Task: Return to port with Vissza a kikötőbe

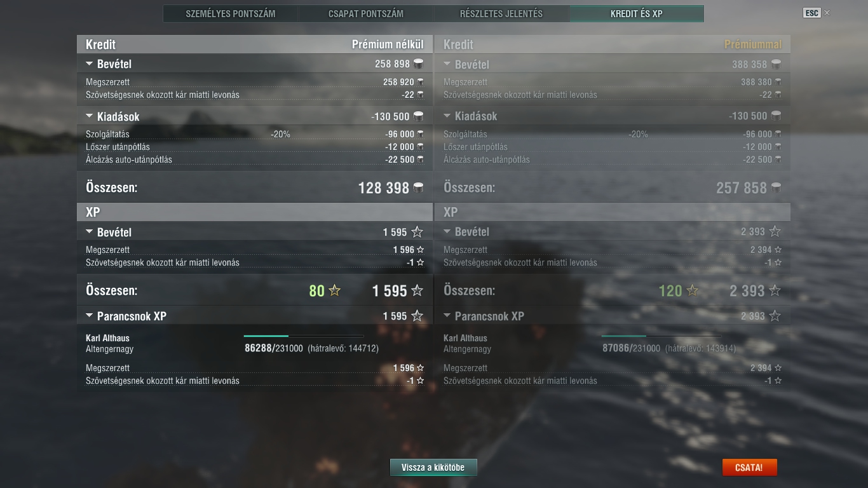Action: pos(433,467)
